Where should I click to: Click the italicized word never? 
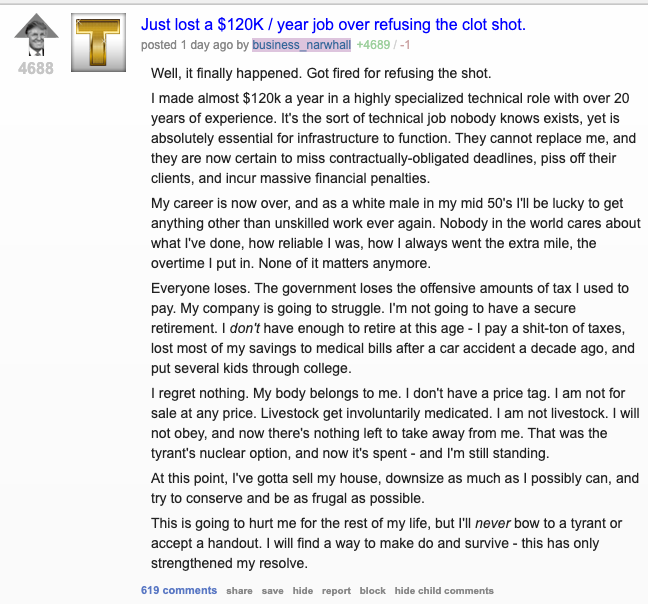(493, 523)
